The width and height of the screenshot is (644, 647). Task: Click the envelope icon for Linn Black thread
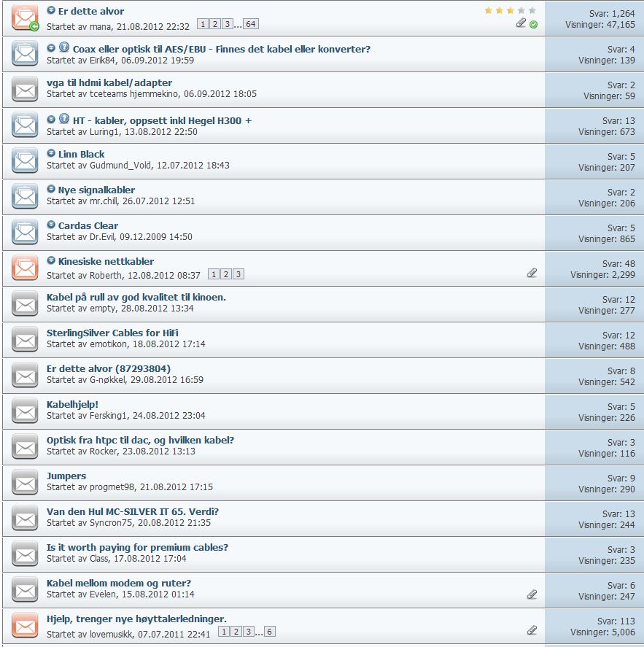pyautogui.click(x=25, y=161)
